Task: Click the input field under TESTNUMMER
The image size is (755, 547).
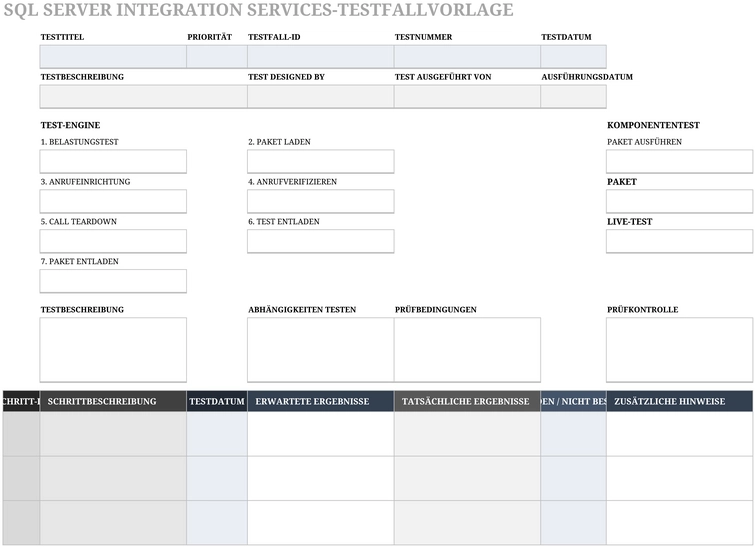Action: tap(468, 57)
